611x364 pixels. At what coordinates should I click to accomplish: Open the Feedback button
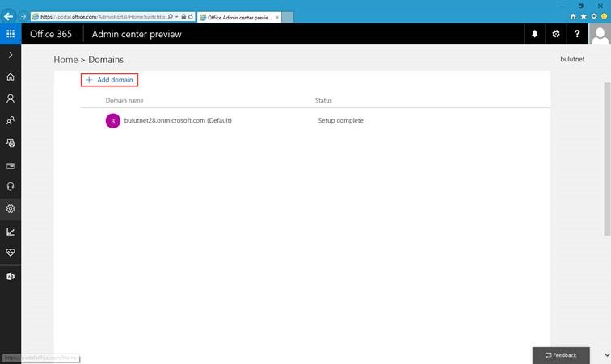(x=561, y=355)
